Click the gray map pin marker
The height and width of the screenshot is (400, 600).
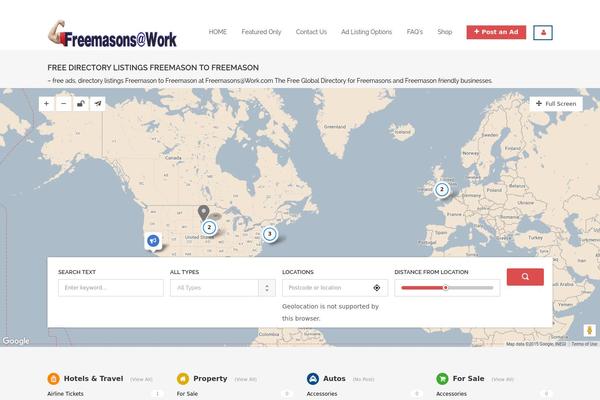204,212
